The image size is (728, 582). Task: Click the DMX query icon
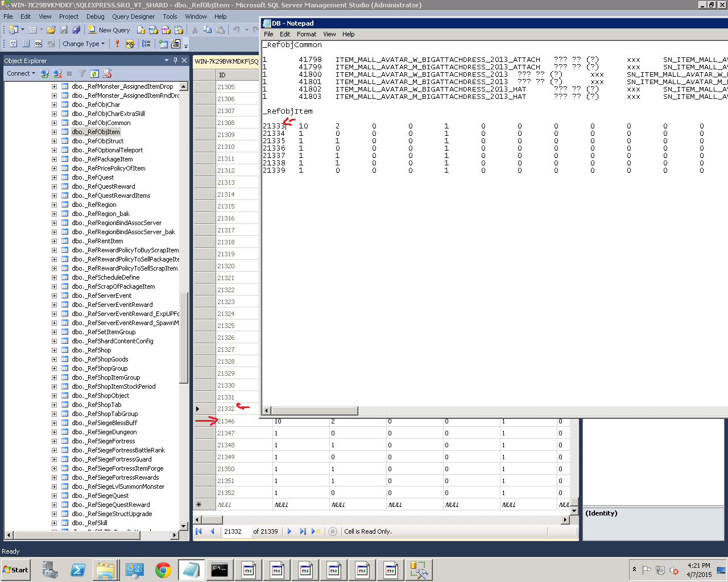pos(166,30)
